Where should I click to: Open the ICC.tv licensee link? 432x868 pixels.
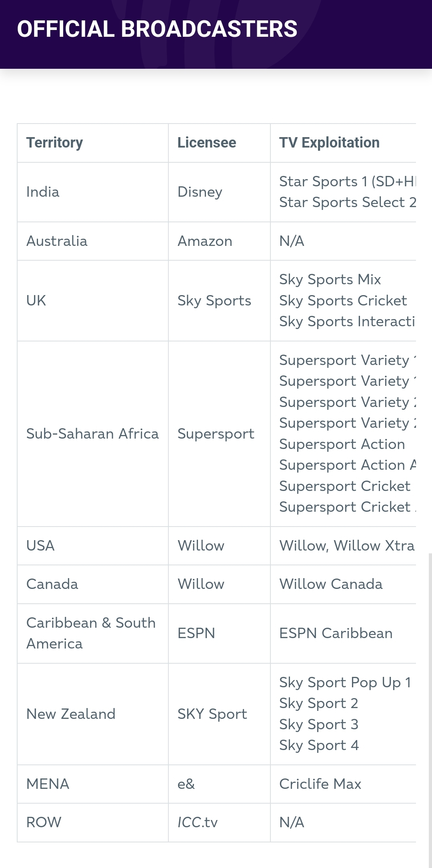click(x=198, y=822)
